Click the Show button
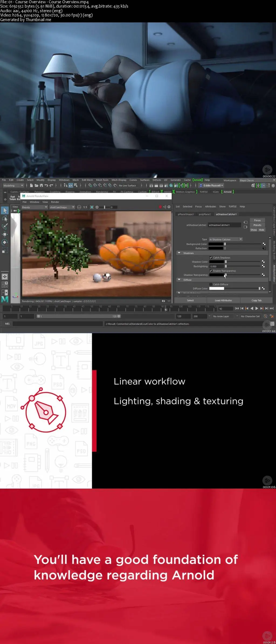The image size is (276, 644). click(x=254, y=230)
